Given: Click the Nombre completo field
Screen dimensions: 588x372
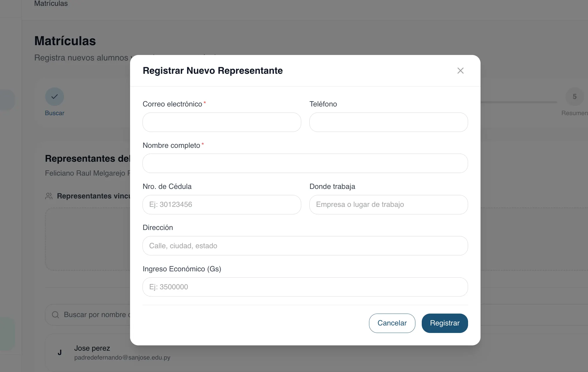Looking at the screenshot, I should (305, 163).
